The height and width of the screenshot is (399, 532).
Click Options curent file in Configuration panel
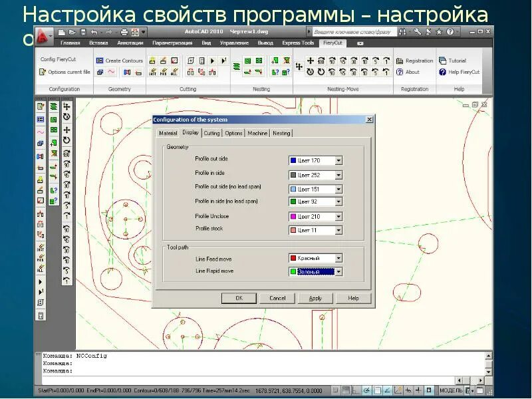(x=65, y=72)
